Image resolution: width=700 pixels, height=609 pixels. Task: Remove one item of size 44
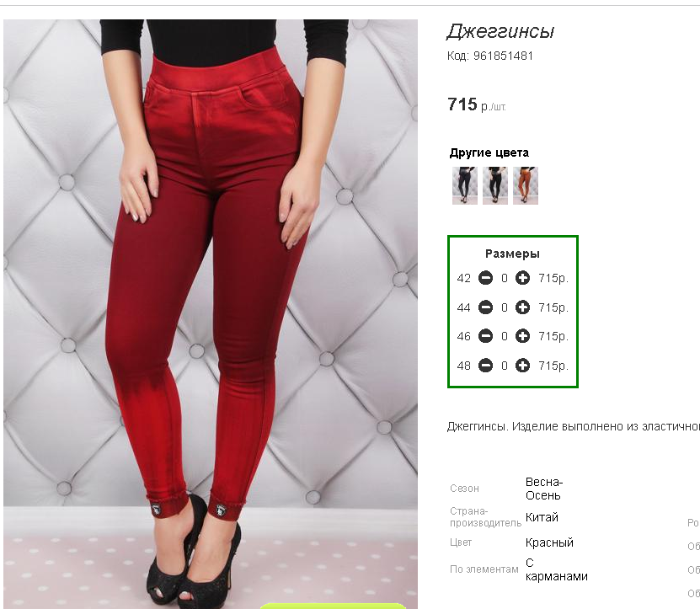point(485,307)
